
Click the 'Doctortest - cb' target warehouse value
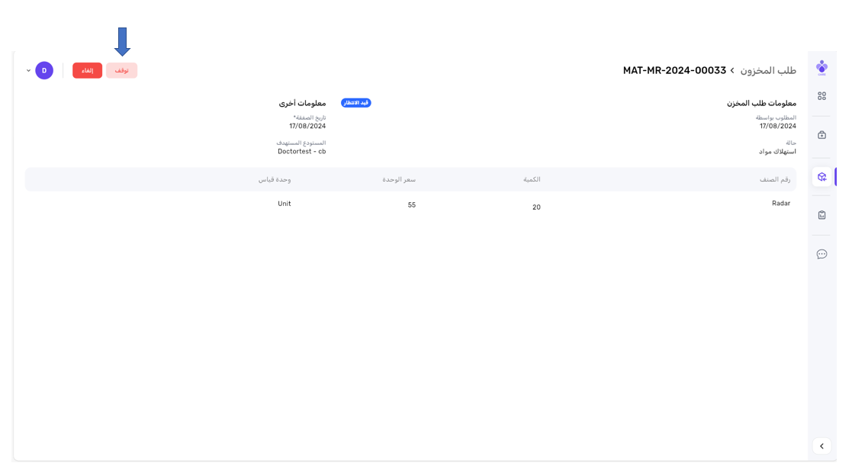(x=301, y=152)
